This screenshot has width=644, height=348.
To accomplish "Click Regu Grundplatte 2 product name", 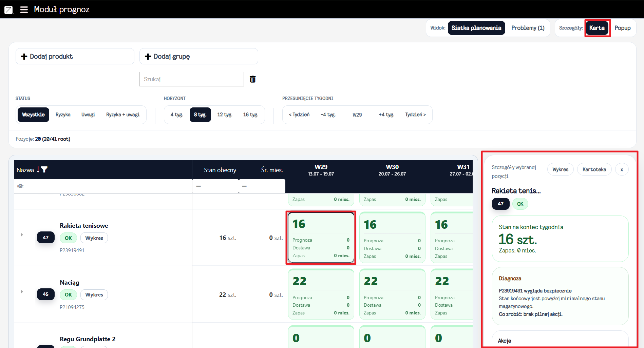I will [88, 339].
